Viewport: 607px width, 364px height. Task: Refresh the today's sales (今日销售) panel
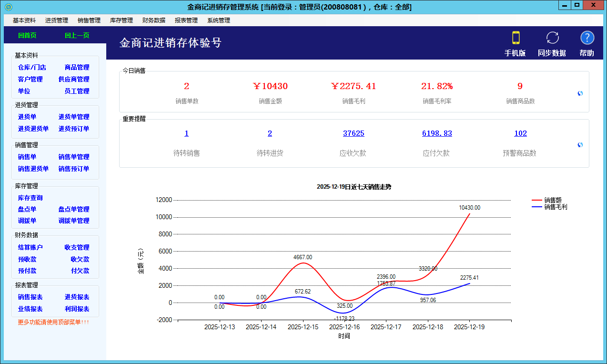(x=580, y=93)
